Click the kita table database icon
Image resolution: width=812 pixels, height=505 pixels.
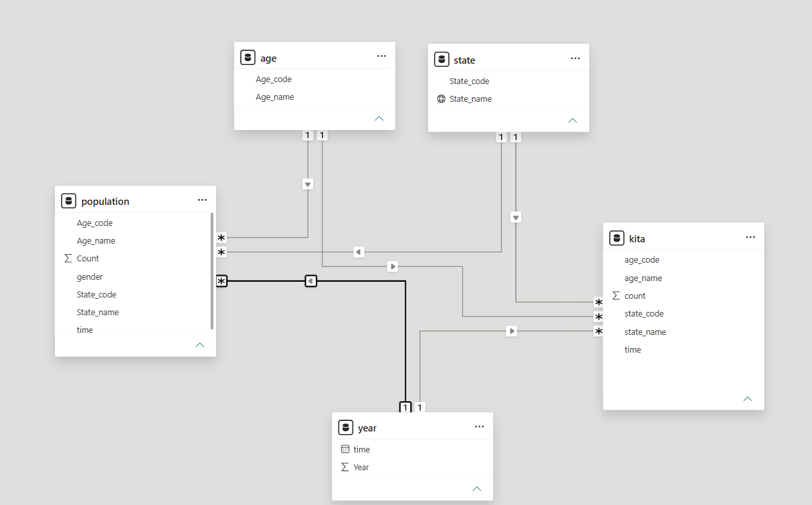[616, 238]
